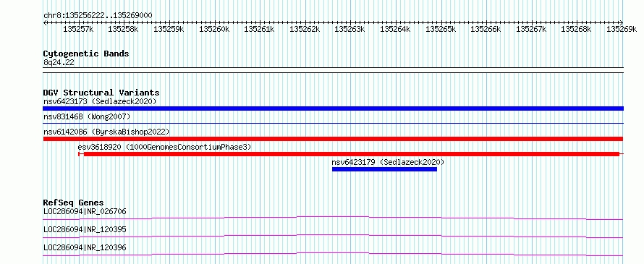
Task: Open variant label nsv6423173 (Sedlazeck2020)
Action: pyautogui.click(x=100, y=101)
